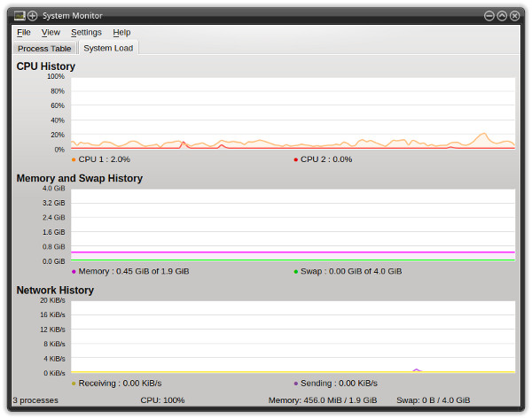Click the purple Sending legend dot
This screenshot has height=419, width=532.
296,384
